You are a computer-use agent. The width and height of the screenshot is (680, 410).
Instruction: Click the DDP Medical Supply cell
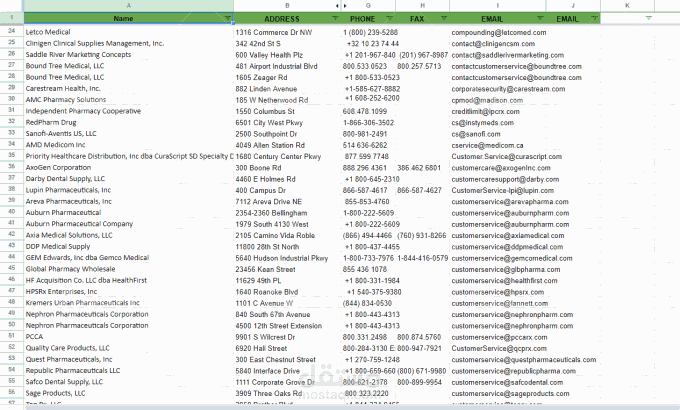pyautogui.click(x=129, y=246)
